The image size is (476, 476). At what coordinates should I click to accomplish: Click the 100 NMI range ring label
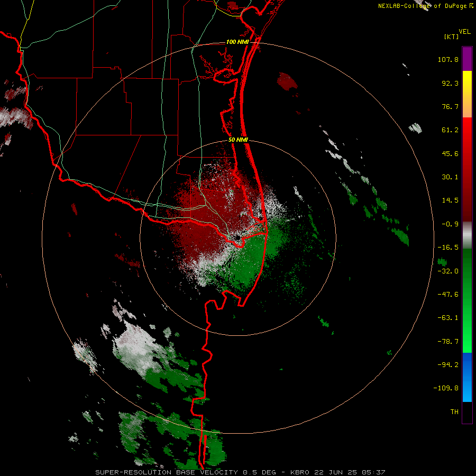pos(237,42)
